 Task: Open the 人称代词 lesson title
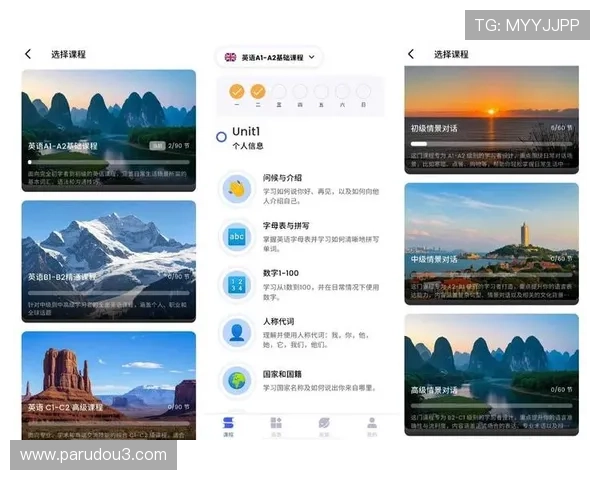tap(279, 321)
